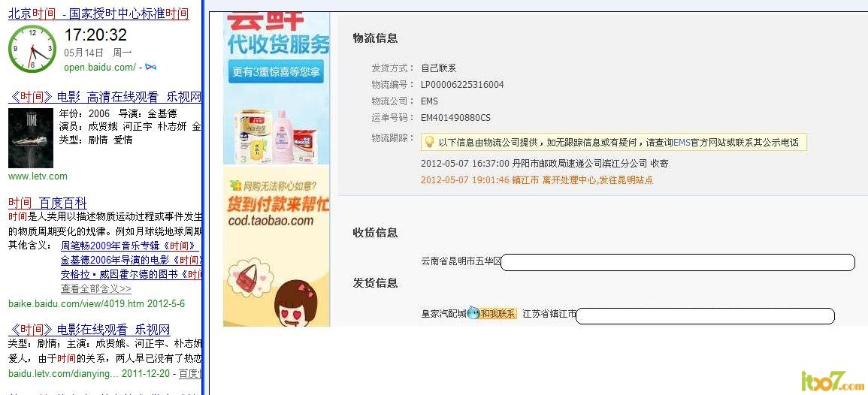The height and width of the screenshot is (395, 868).
Task: Click the yellow lightbulb tip icon
Action: pyautogui.click(x=429, y=142)
